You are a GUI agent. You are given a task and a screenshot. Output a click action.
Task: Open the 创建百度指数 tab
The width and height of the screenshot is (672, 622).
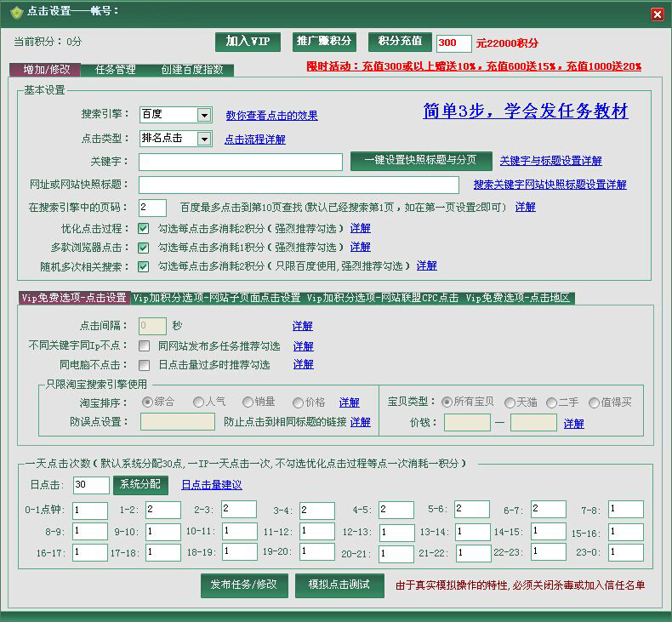[x=192, y=70]
